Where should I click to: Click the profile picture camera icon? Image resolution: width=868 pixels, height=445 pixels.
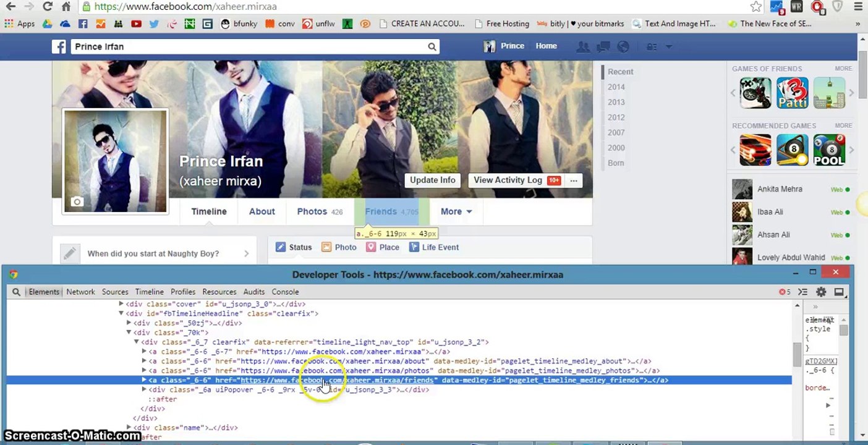coord(77,201)
